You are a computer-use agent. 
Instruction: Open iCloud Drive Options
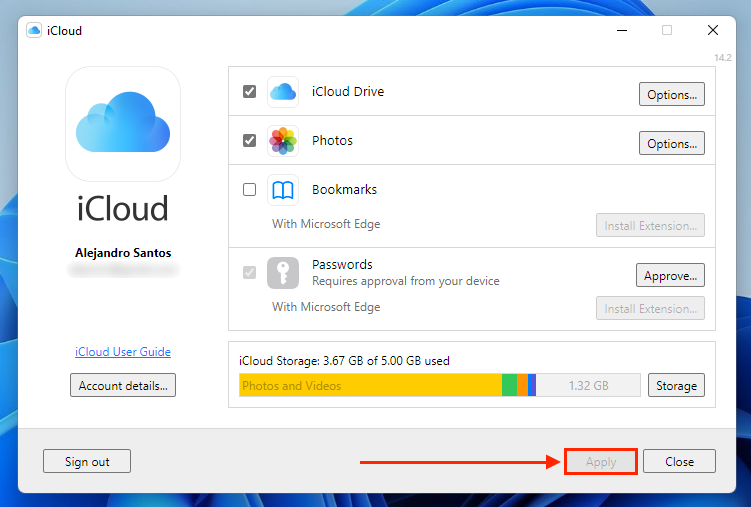671,95
